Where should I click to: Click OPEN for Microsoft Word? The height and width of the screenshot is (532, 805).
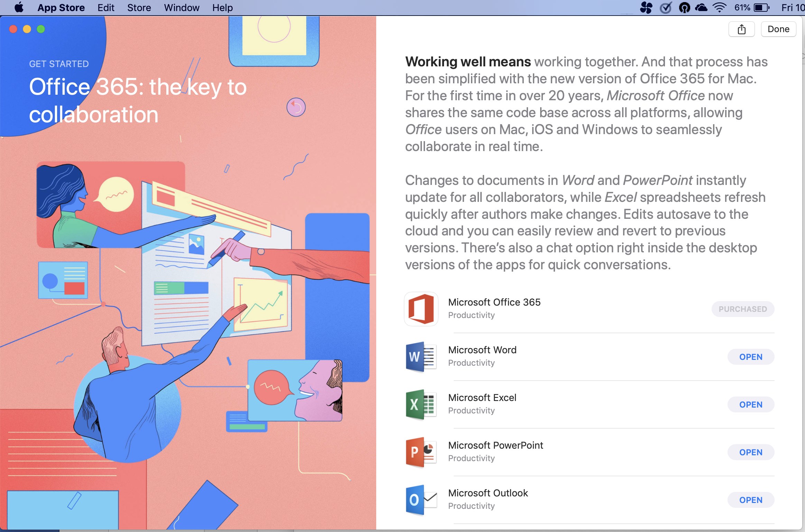tap(751, 356)
